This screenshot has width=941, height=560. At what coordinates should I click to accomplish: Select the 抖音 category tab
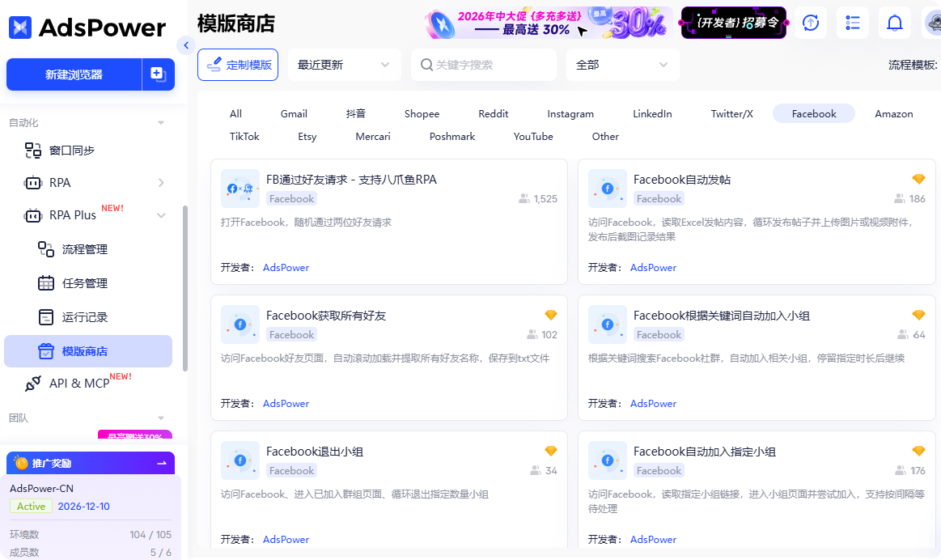pyautogui.click(x=356, y=113)
